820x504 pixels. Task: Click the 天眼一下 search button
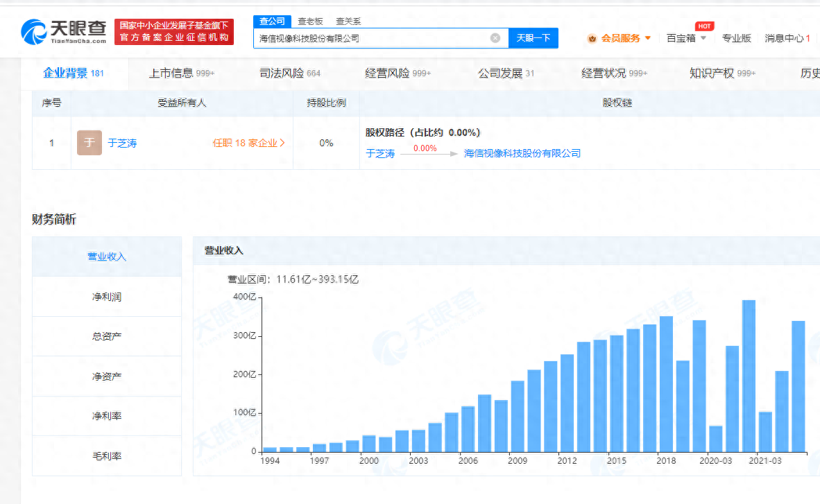pyautogui.click(x=533, y=38)
